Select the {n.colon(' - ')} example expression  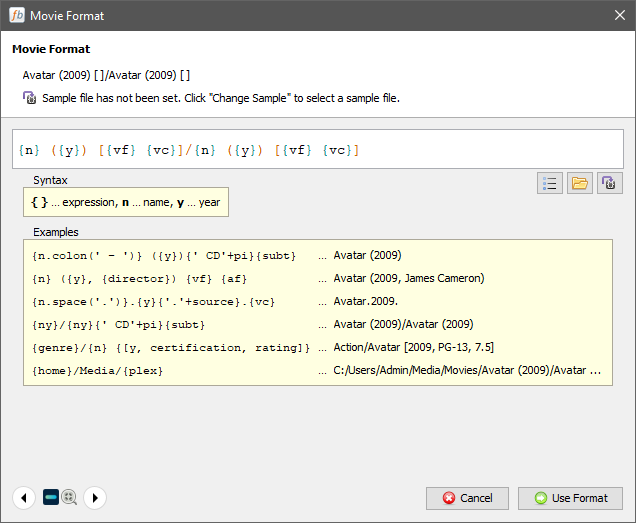[x=163, y=255]
